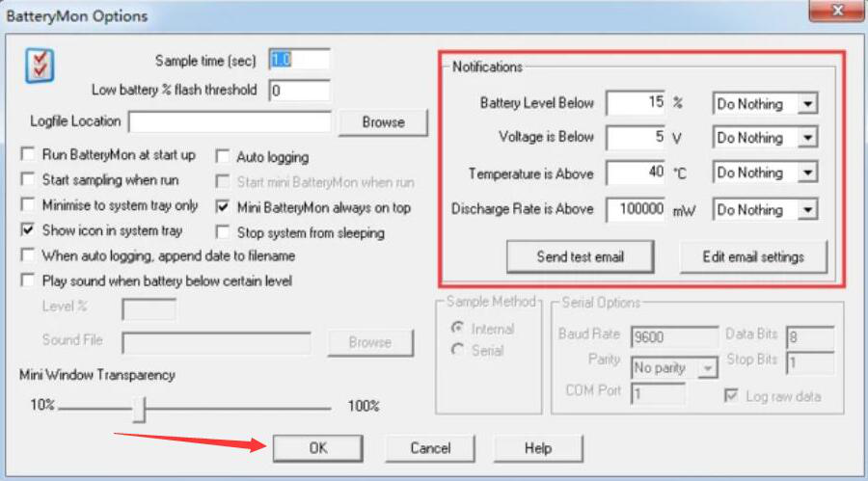Click the Logfile Location text field
The height and width of the screenshot is (481, 868).
tap(230, 121)
